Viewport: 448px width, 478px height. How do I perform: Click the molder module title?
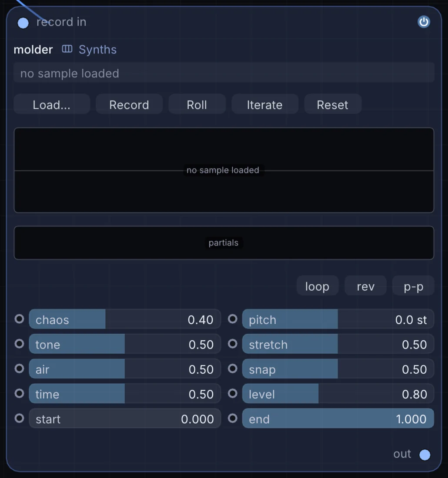tap(33, 50)
